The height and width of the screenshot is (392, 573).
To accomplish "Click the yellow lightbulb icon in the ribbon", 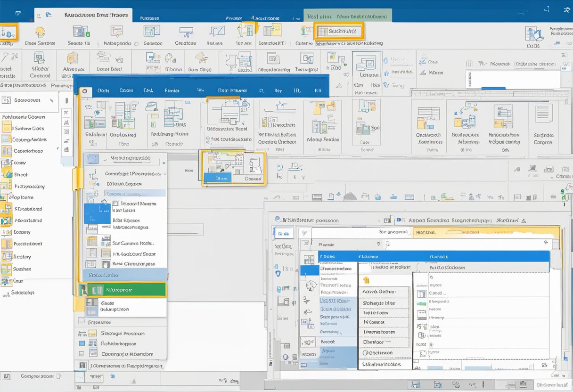I will (40, 32).
